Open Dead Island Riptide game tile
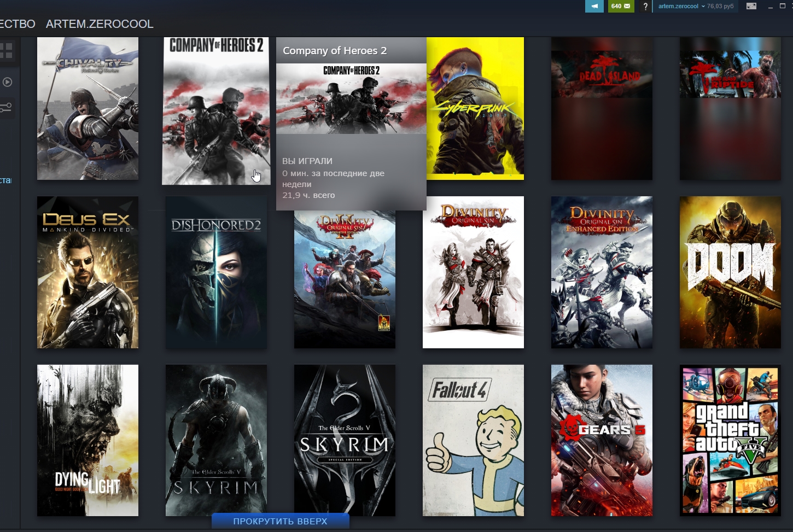 pos(730,108)
